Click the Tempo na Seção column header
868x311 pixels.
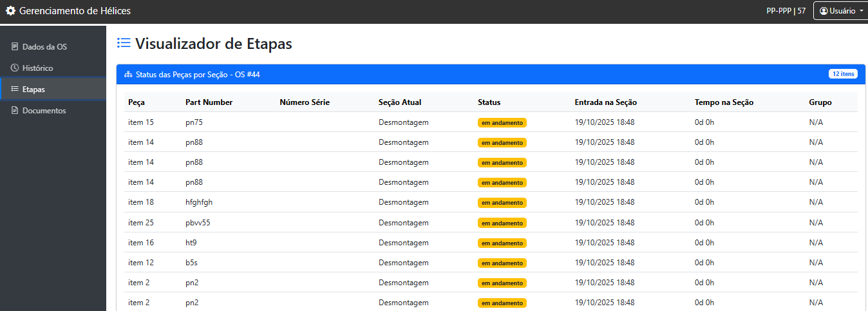[x=724, y=102]
